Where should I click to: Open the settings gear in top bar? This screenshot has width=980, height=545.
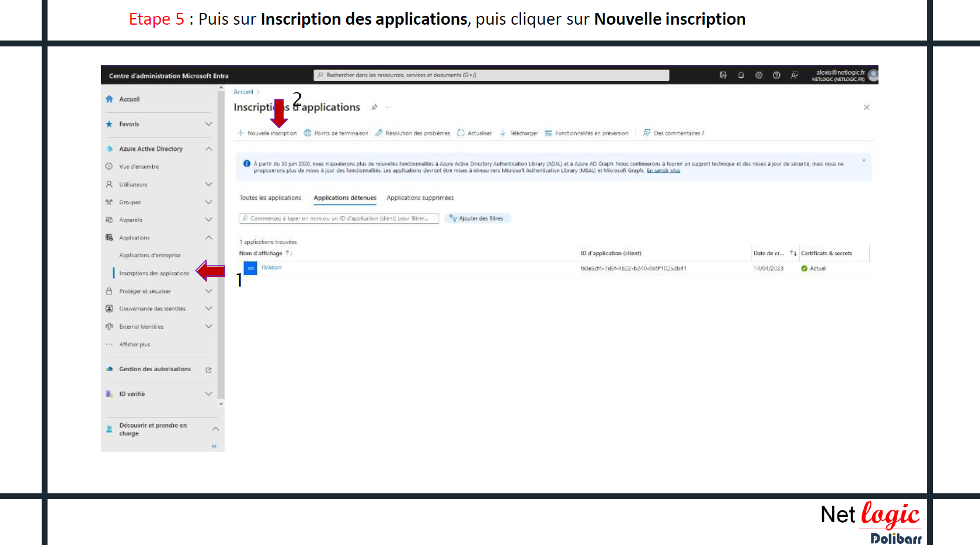pyautogui.click(x=759, y=75)
